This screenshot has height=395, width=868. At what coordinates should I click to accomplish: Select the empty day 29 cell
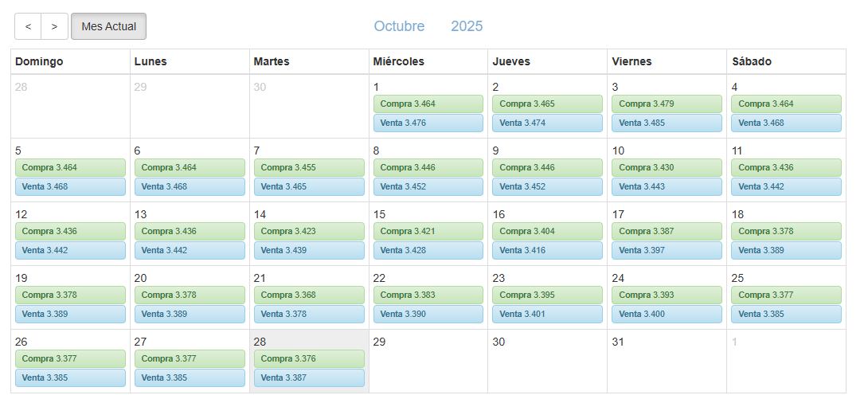(x=428, y=366)
